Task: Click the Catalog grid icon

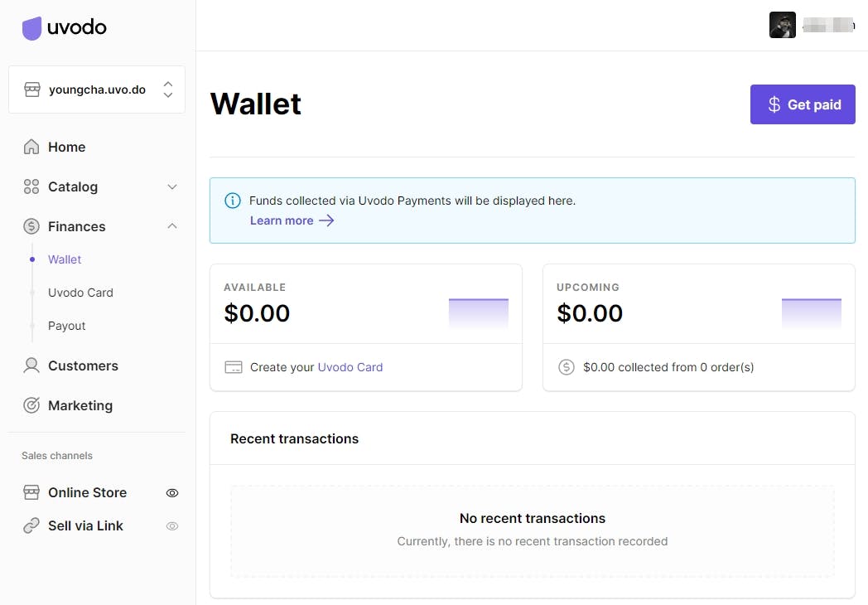Action: [x=31, y=187]
